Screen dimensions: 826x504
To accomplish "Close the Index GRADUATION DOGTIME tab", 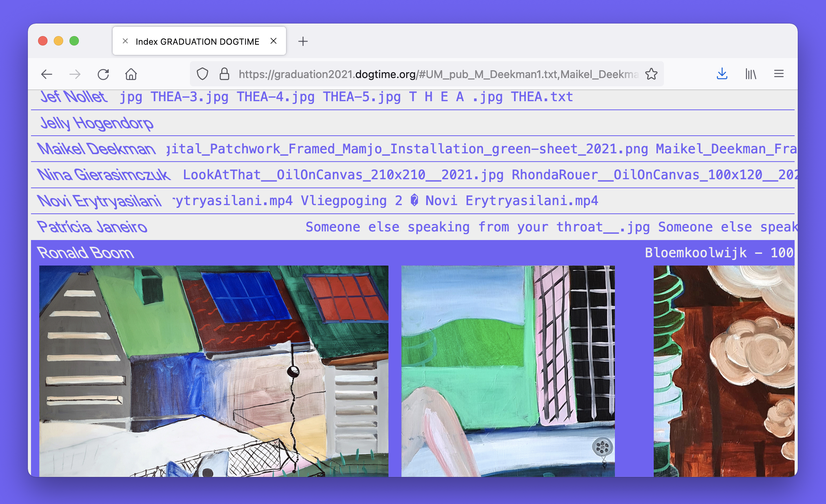I will 274,41.
